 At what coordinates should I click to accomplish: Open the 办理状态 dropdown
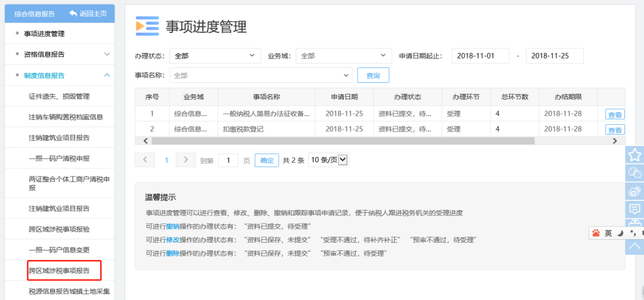pyautogui.click(x=215, y=56)
